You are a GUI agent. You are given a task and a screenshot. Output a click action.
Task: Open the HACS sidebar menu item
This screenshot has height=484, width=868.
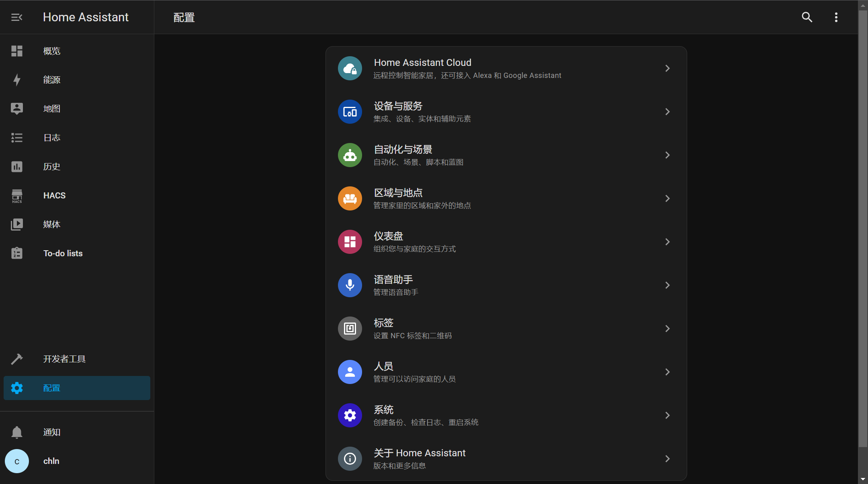pos(77,196)
